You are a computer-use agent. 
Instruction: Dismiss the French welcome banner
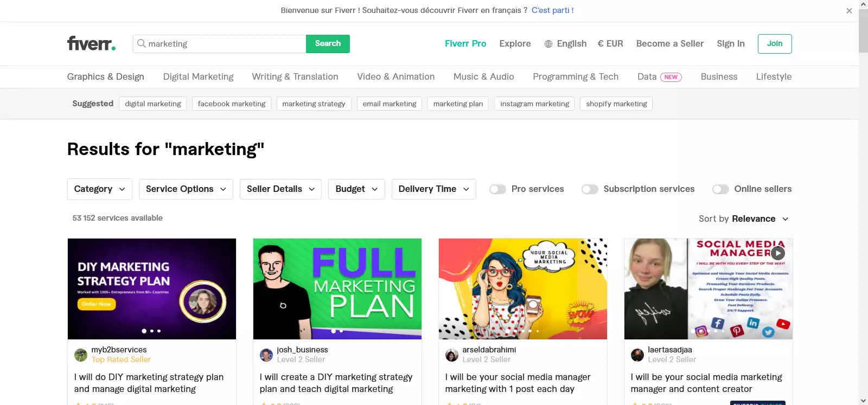point(849,11)
